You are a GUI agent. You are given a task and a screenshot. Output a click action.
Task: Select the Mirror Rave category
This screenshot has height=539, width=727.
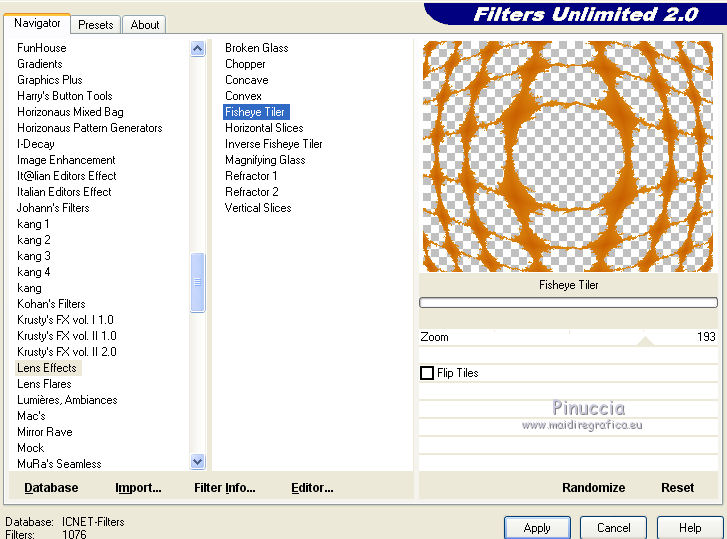tap(45, 431)
